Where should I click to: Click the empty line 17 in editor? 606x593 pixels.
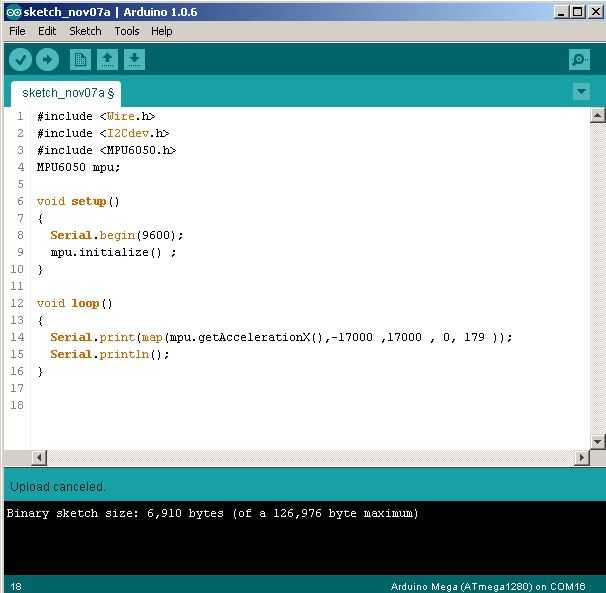click(309, 388)
